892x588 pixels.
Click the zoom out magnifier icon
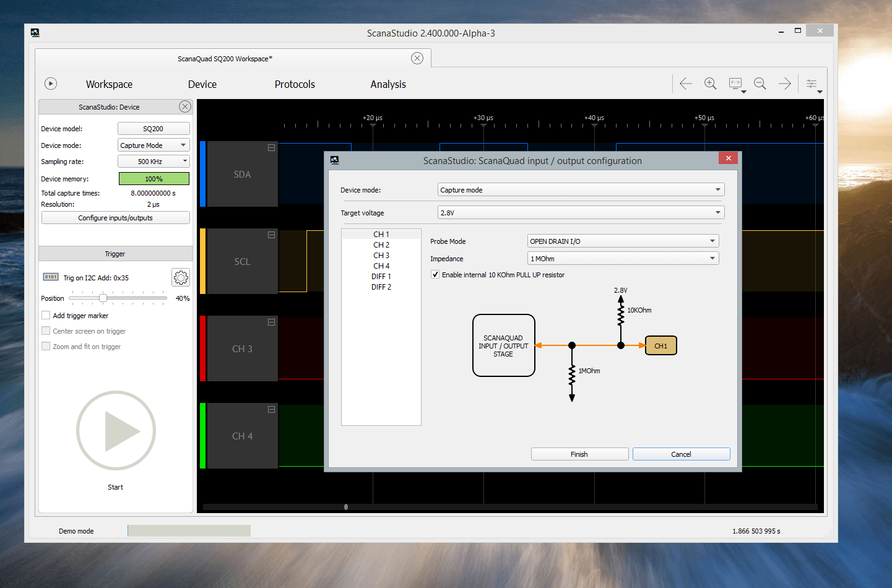(760, 84)
